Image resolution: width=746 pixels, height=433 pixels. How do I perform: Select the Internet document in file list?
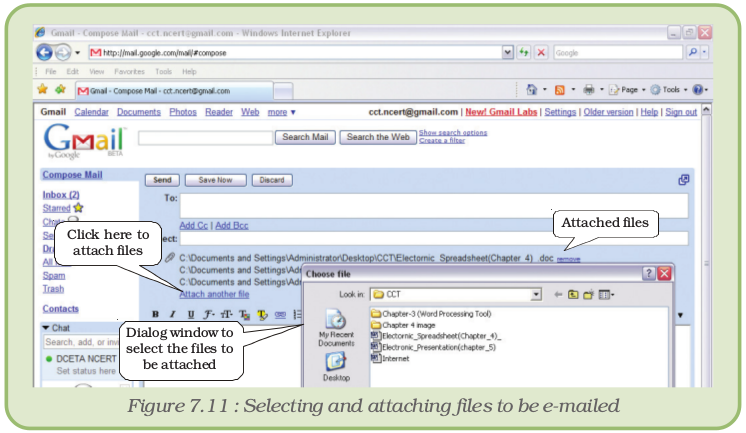pos(390,358)
